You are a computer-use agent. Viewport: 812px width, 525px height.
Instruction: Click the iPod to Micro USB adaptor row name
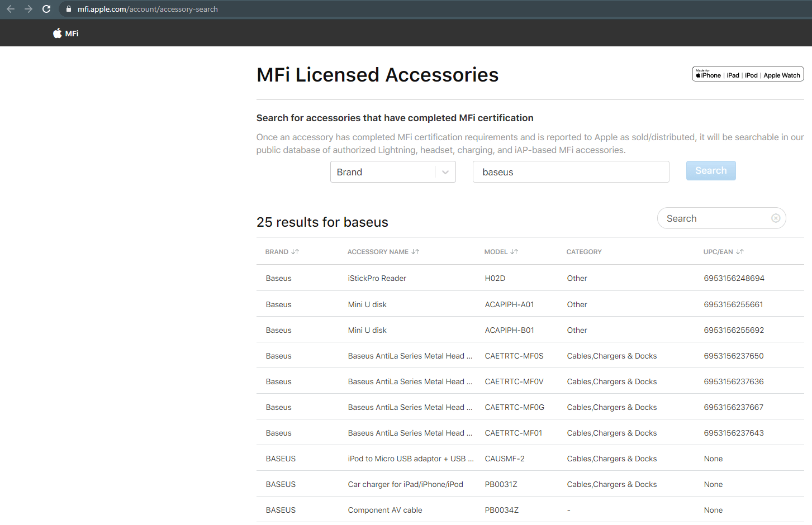[411, 459]
